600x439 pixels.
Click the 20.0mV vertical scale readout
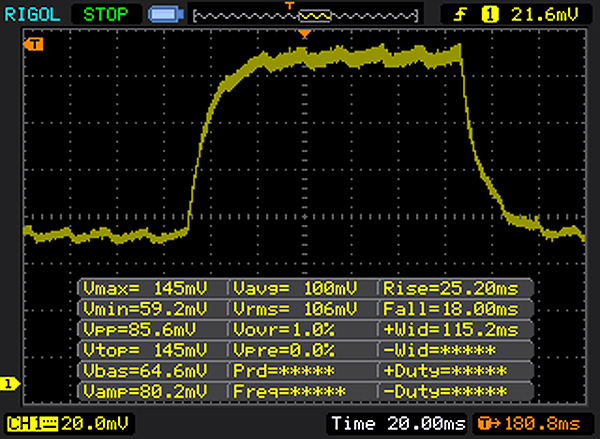click(95, 424)
